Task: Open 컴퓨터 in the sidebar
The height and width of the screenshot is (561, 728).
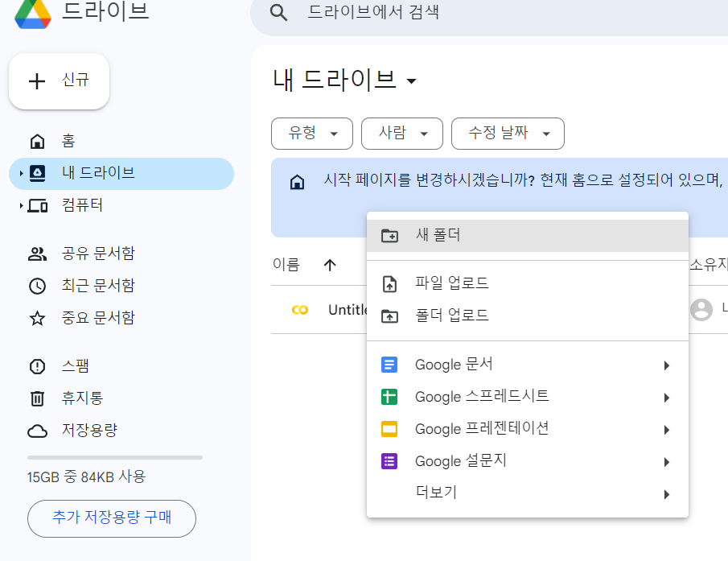Action: point(121,205)
